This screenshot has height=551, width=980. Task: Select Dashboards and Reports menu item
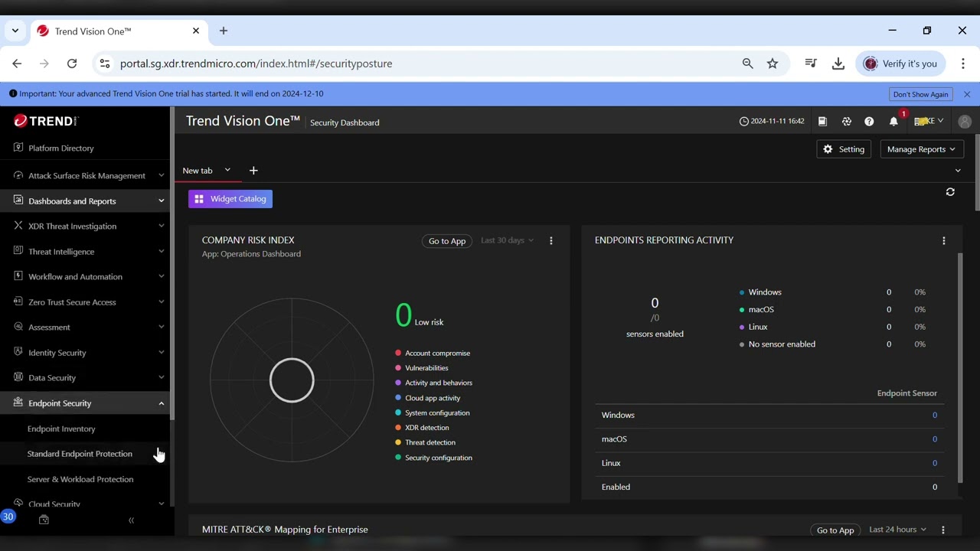pyautogui.click(x=85, y=201)
